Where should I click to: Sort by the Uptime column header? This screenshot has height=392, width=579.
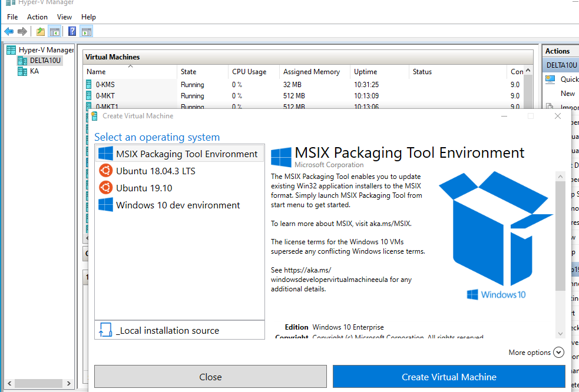tap(380, 72)
